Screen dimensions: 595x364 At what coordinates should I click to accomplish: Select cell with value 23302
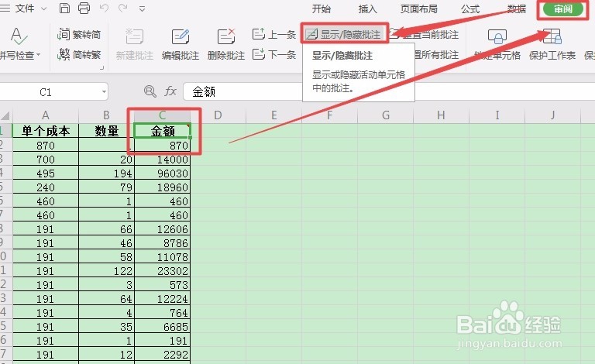(x=162, y=271)
